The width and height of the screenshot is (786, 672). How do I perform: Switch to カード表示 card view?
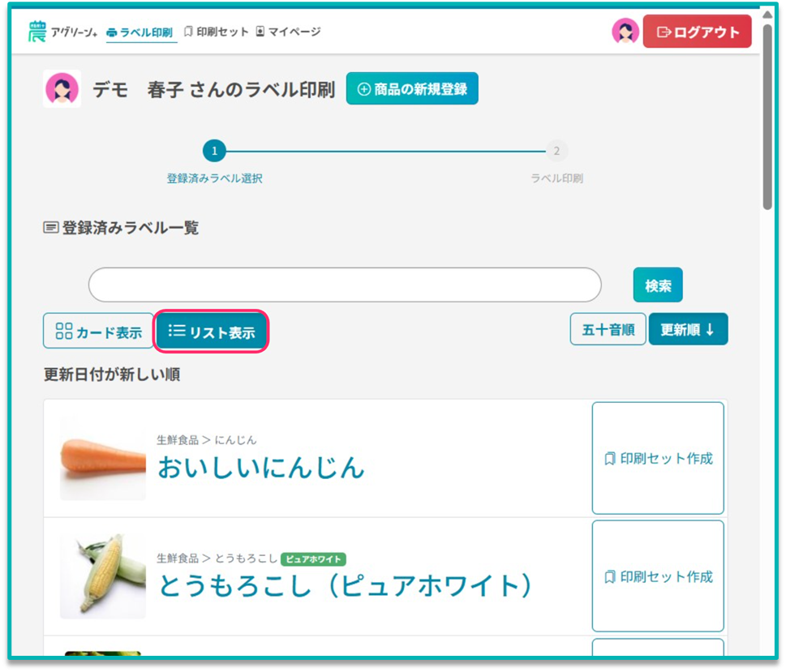(x=98, y=332)
